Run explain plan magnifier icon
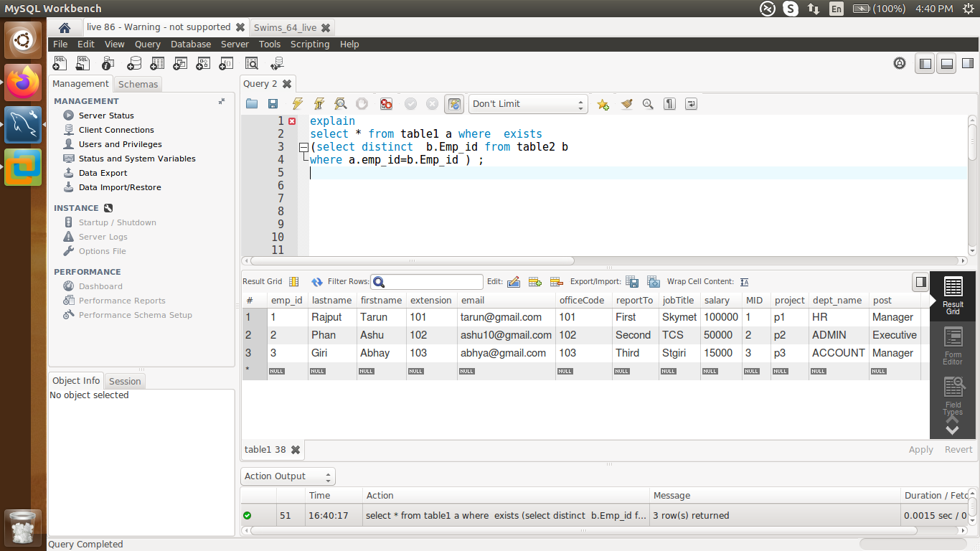This screenshot has width=980, height=551. [x=341, y=104]
